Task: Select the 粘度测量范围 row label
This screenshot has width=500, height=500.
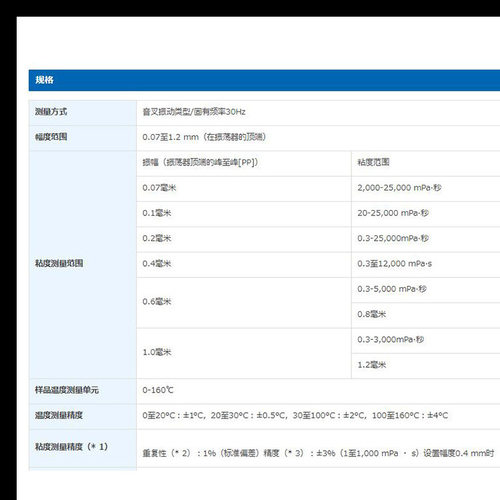Action: [x=59, y=263]
